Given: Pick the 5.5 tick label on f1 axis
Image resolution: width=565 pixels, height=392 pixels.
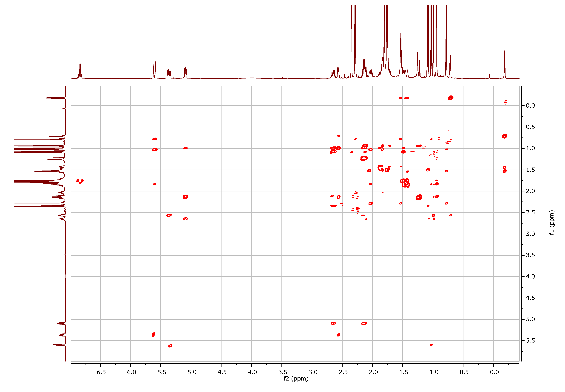Looking at the screenshot, I should coord(530,341).
